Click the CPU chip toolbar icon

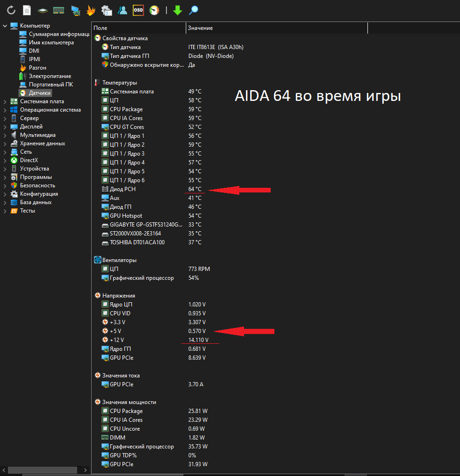[43, 11]
